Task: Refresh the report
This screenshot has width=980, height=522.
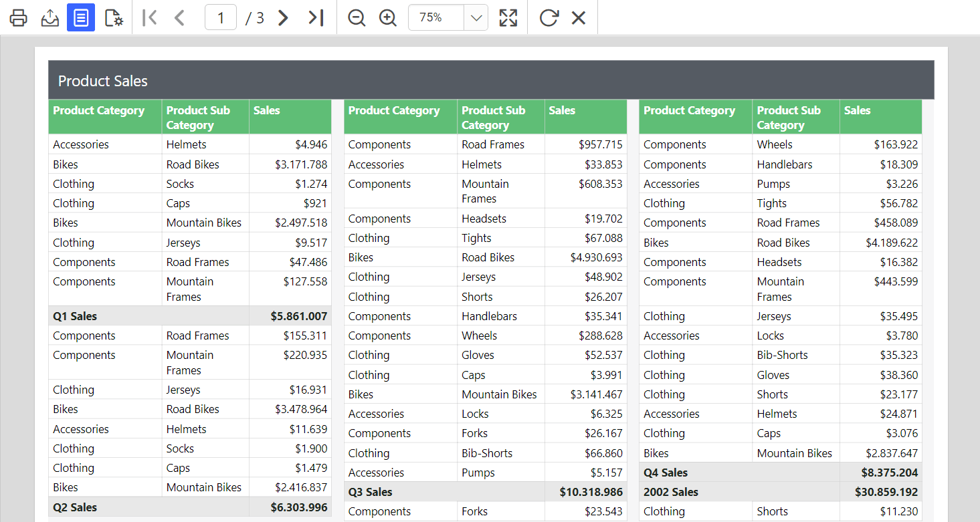Action: click(x=549, y=17)
